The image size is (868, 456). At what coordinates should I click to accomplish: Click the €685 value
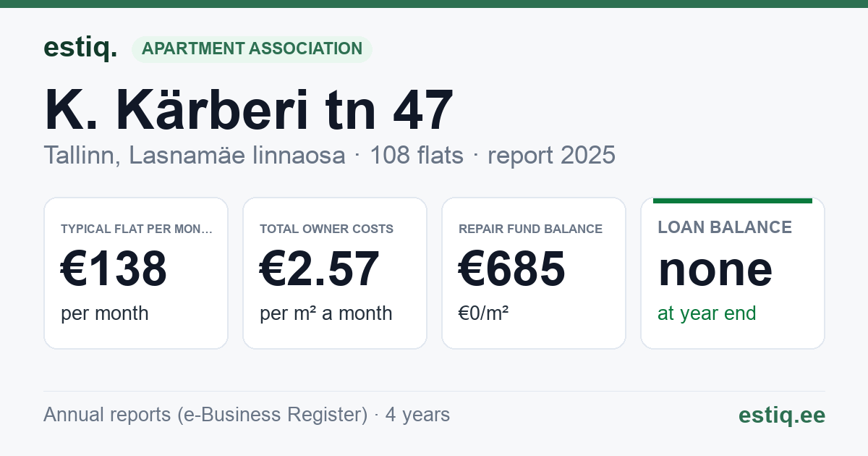click(512, 269)
